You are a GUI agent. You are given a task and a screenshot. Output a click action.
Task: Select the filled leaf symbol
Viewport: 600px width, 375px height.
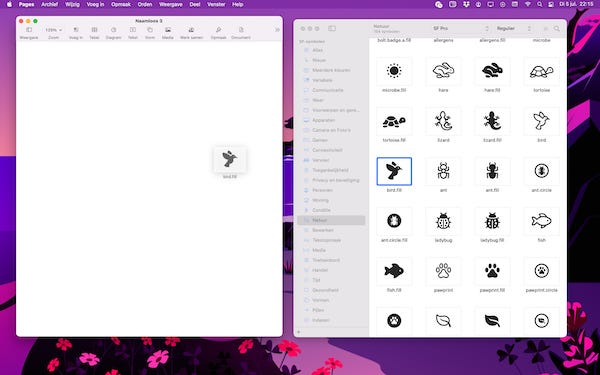[492, 321]
